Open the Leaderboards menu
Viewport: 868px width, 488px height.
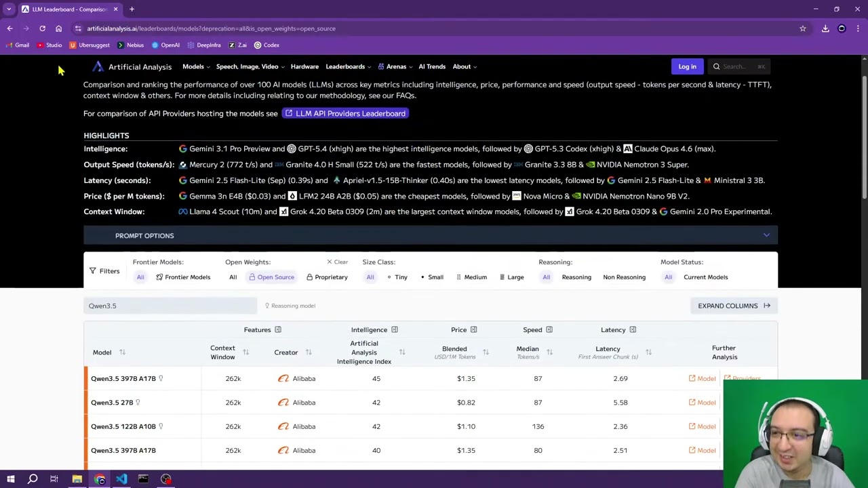point(348,66)
